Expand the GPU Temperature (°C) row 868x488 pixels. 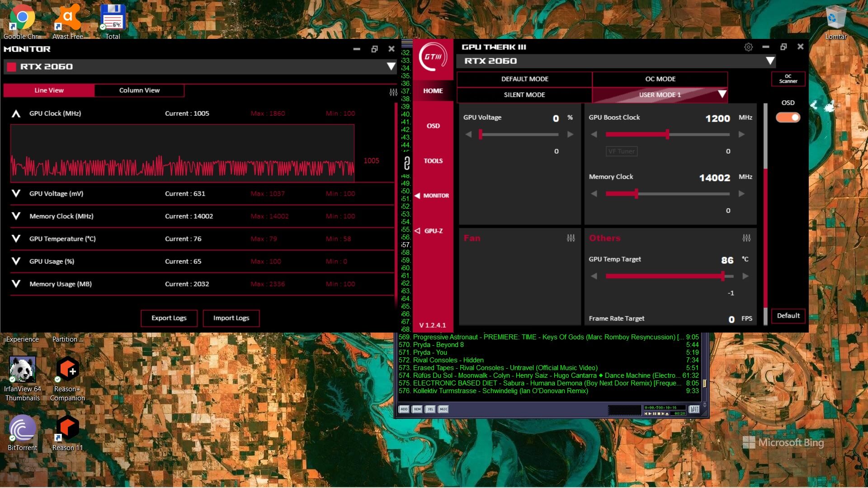tap(16, 239)
